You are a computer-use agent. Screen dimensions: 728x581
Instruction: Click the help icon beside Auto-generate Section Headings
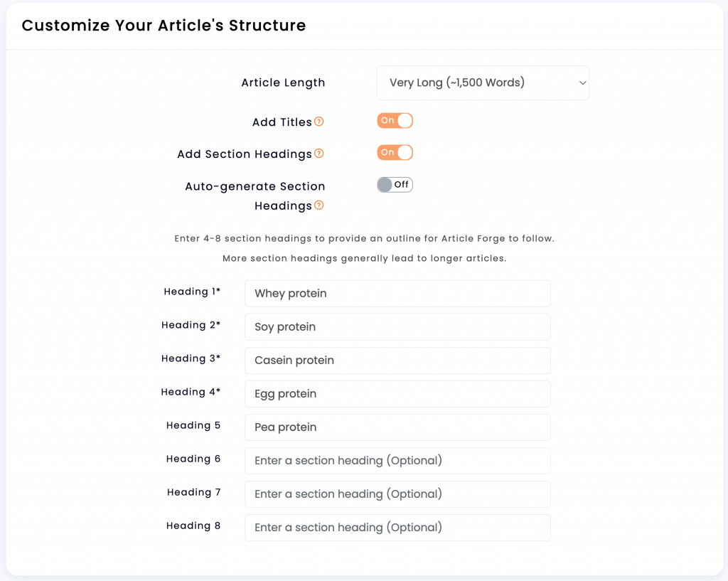[x=319, y=206]
